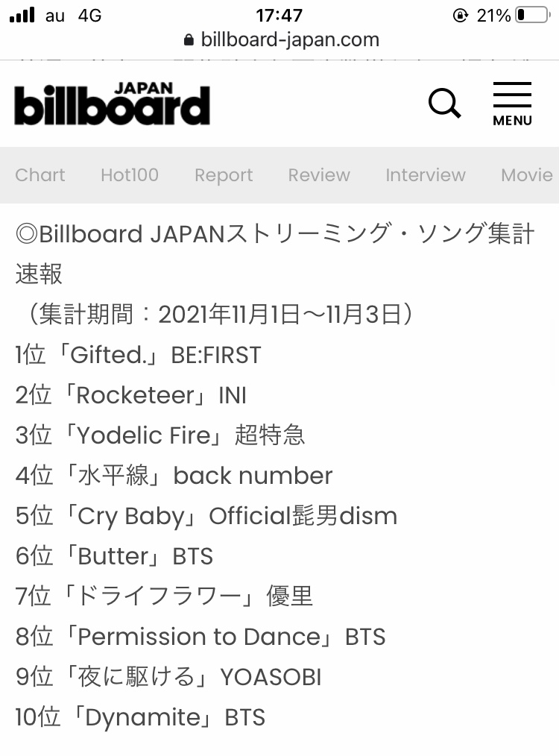559x756 pixels.
Task: Tap the signal strength bars icon
Action: pyautogui.click(x=22, y=15)
